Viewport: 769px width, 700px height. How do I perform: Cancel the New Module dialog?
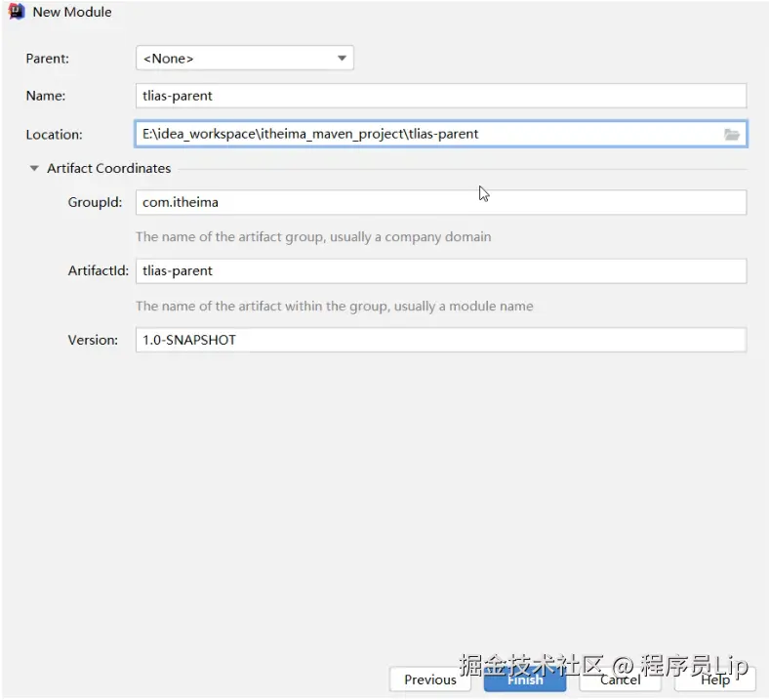coord(620,679)
